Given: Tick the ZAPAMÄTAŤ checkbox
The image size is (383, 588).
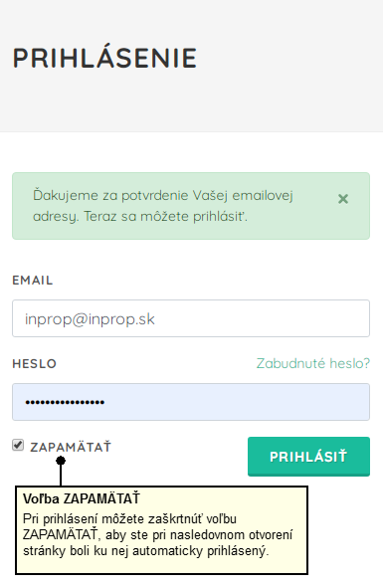Looking at the screenshot, I should point(18,445).
